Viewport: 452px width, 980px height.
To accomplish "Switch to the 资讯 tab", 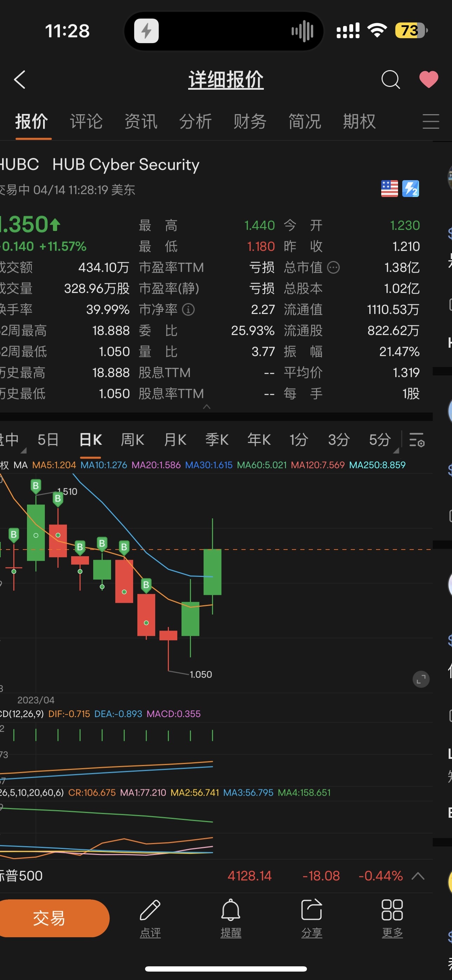I will (141, 122).
